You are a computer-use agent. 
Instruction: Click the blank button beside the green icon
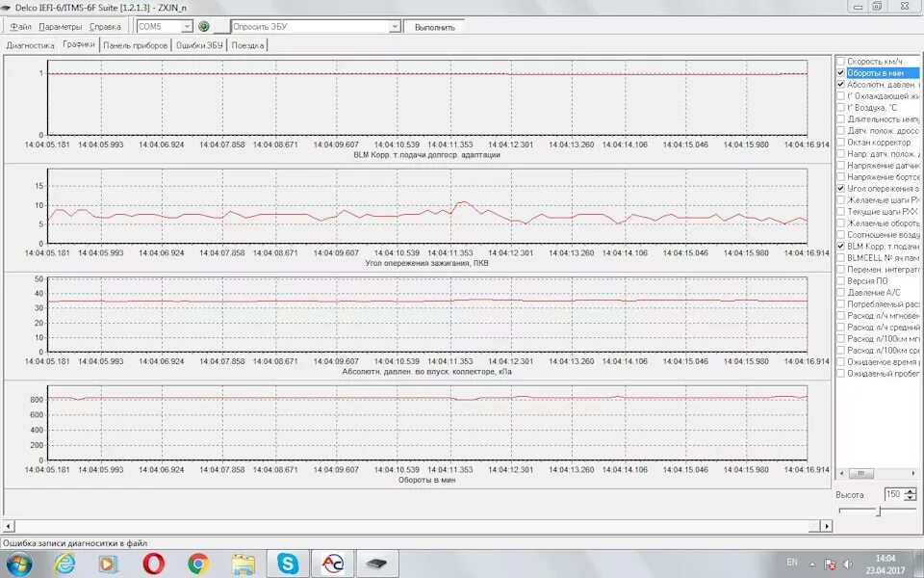tap(221, 27)
